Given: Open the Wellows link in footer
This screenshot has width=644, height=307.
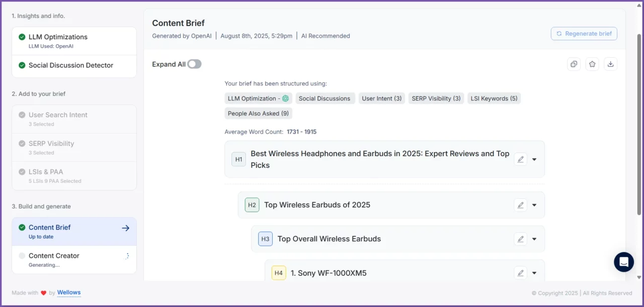Looking at the screenshot, I should tap(69, 292).
